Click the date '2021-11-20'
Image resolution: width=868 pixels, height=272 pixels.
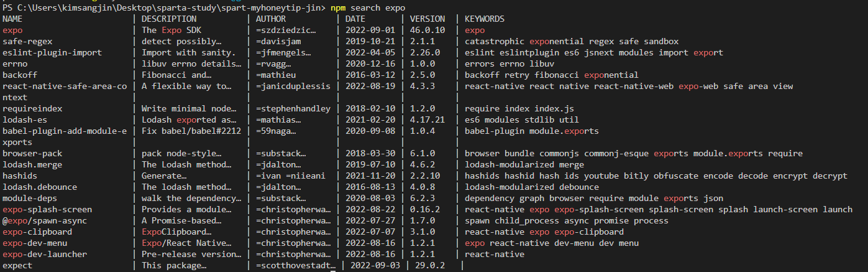[x=370, y=176]
